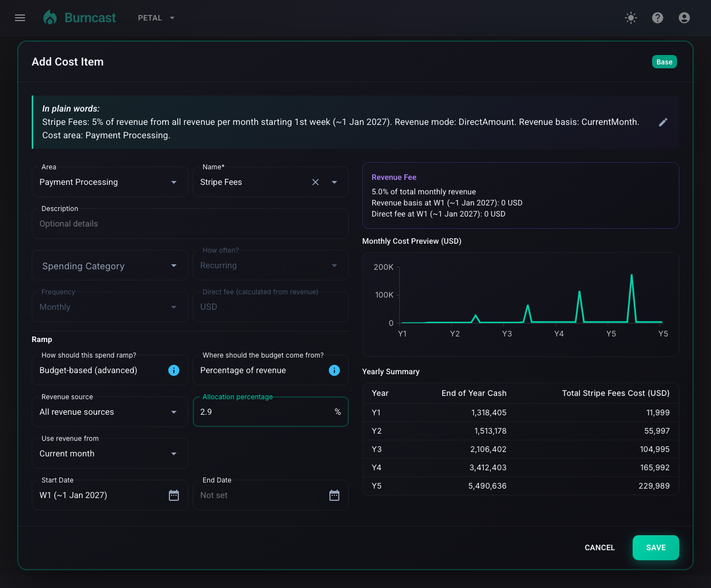Click the 5.0% of total monthly revenue text

click(x=424, y=192)
